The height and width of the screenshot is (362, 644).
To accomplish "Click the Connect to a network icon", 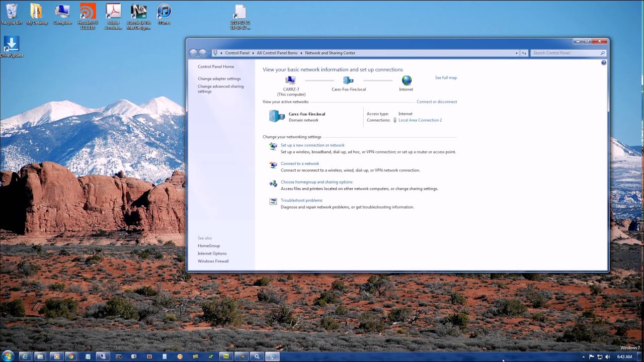I will coord(273,165).
